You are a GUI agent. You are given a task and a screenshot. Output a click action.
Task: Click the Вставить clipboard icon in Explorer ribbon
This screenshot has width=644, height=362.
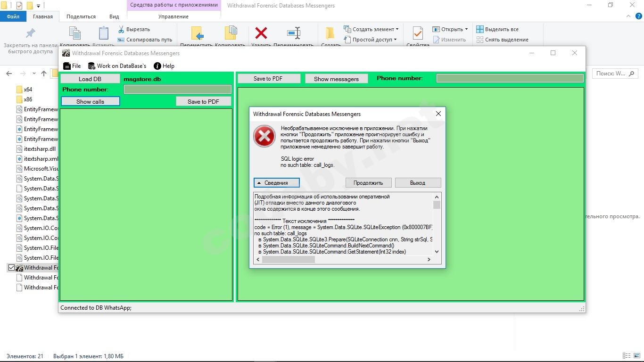point(104,33)
